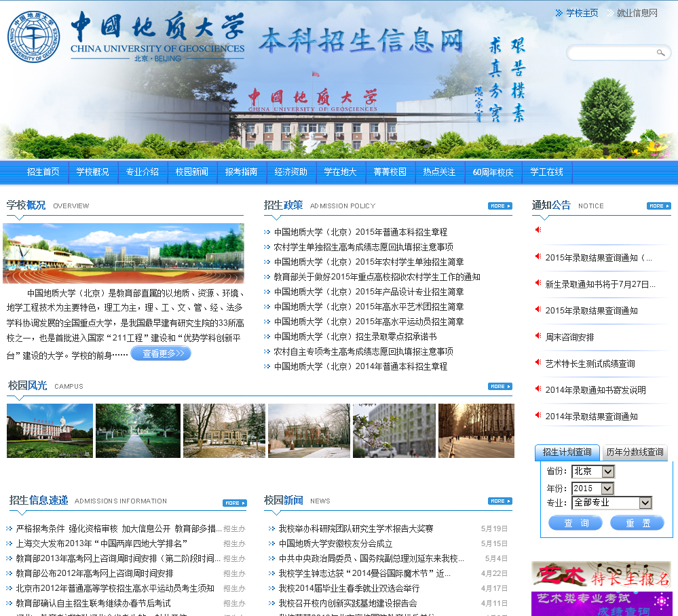Open 招生首页 in navigation bar
678x616 pixels.
coord(43,172)
